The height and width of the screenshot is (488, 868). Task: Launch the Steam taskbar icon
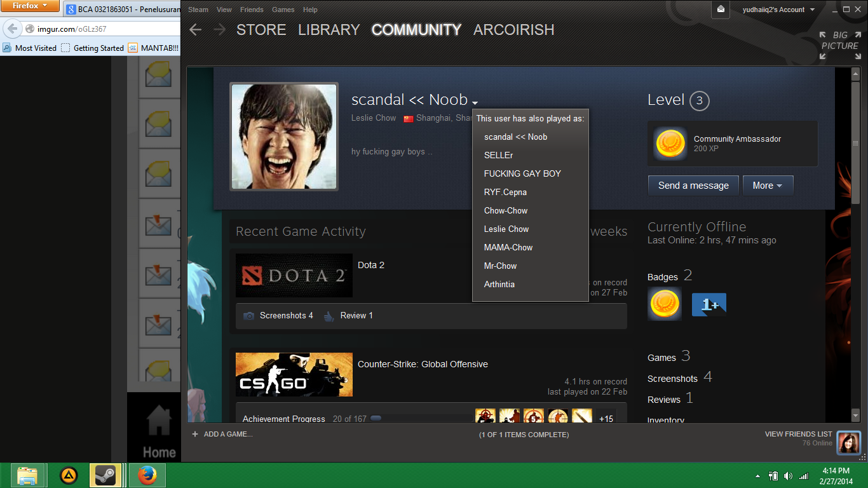click(x=105, y=475)
